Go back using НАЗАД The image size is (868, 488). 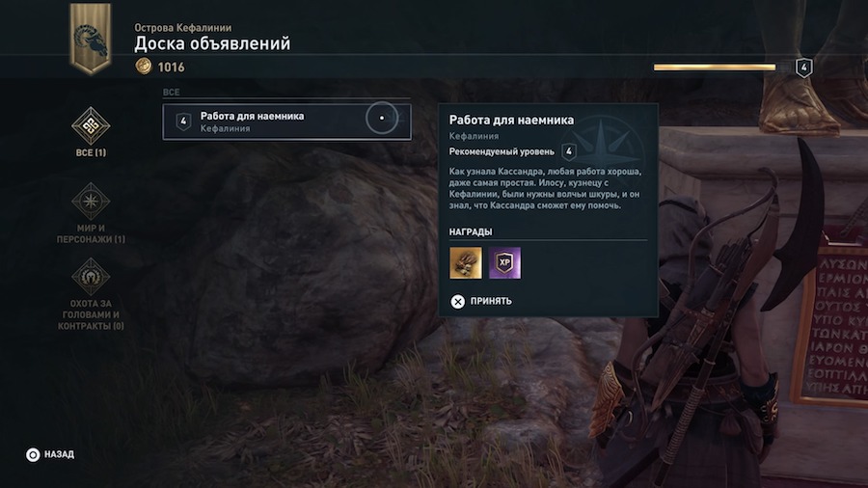pos(59,455)
